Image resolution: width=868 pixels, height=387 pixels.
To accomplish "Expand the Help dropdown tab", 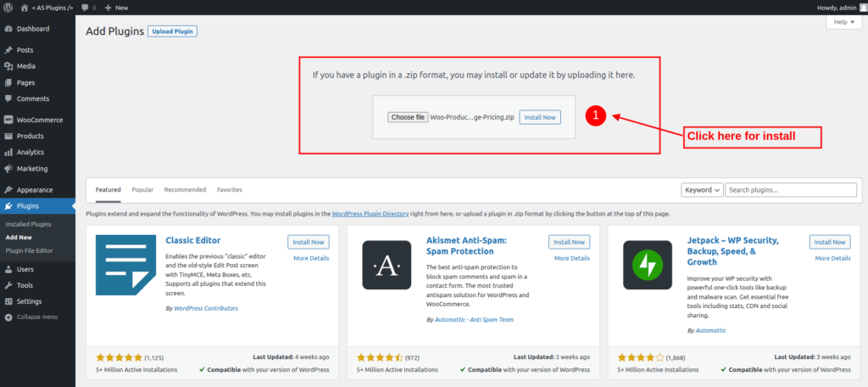I will (844, 22).
